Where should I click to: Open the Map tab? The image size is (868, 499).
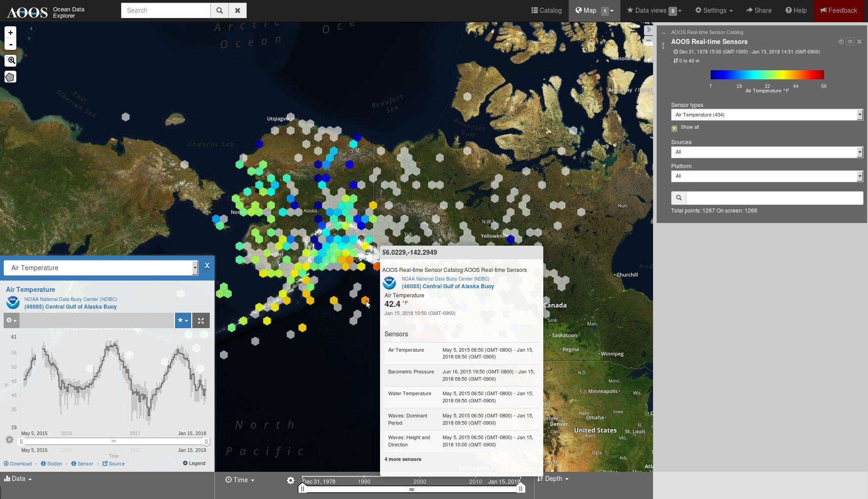click(x=594, y=10)
